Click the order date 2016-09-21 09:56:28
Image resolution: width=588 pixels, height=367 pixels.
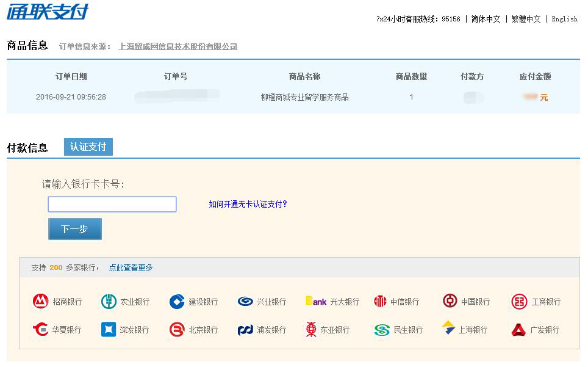point(71,97)
